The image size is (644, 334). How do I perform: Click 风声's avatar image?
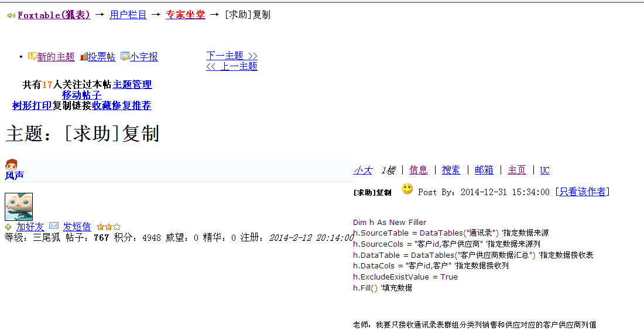pyautogui.click(x=19, y=207)
